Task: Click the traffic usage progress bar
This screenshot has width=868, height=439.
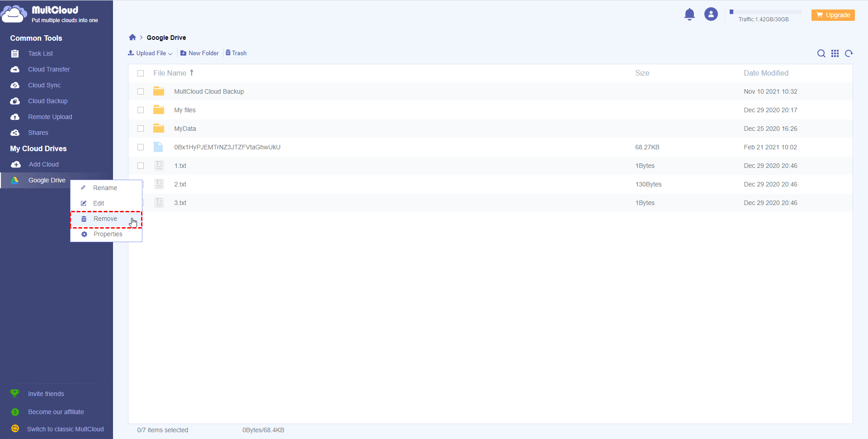Action: tap(765, 12)
